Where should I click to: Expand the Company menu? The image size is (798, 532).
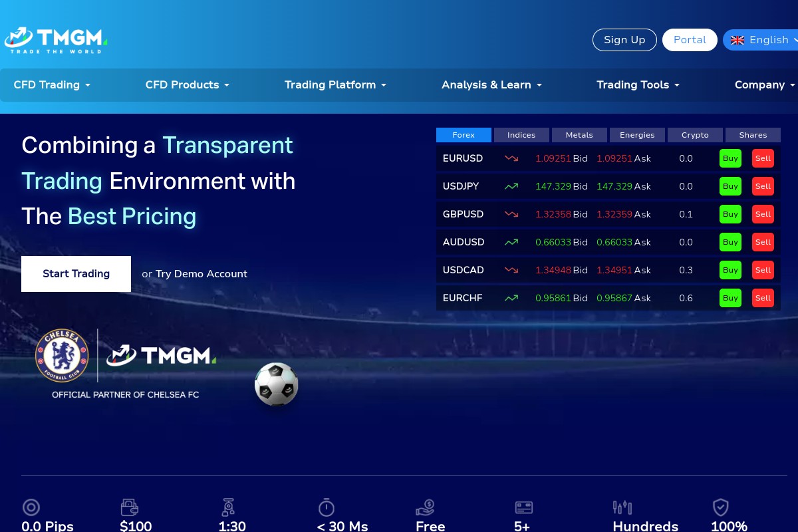pos(765,85)
